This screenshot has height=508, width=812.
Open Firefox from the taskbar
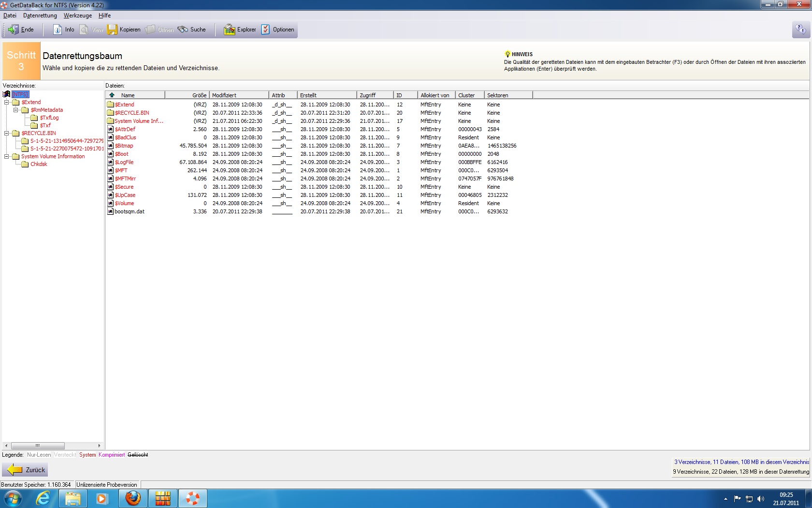point(133,498)
